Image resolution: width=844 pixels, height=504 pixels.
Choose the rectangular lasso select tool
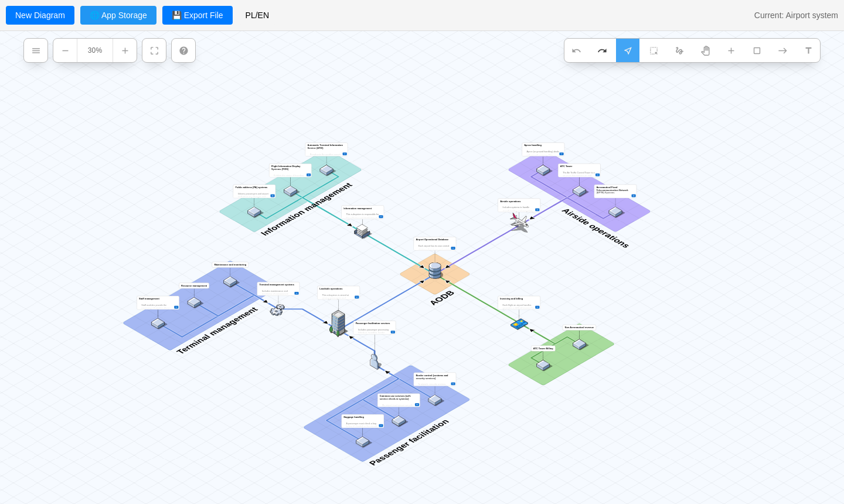click(654, 51)
